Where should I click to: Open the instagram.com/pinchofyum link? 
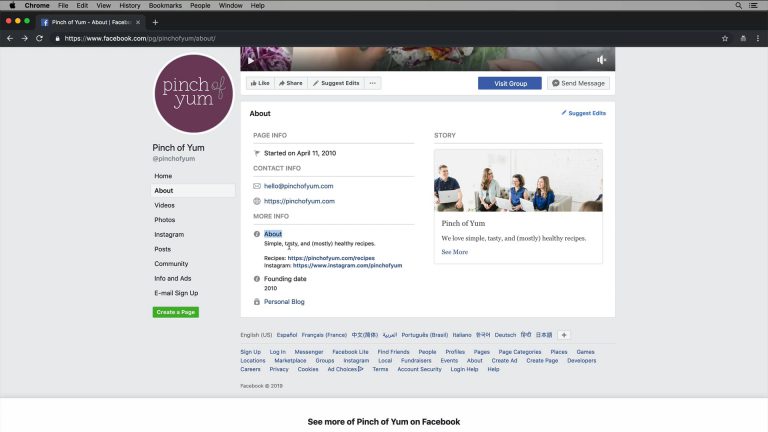347,265
